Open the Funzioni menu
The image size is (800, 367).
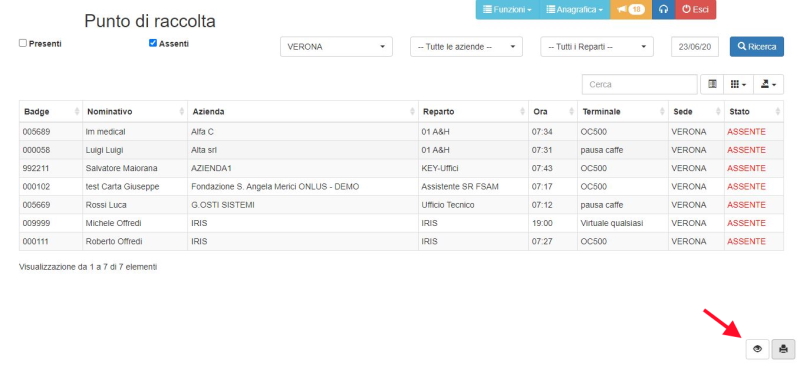click(508, 10)
